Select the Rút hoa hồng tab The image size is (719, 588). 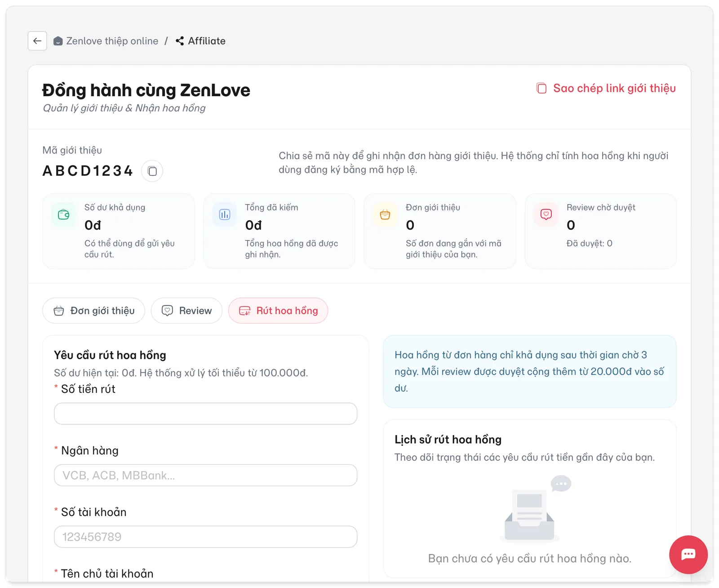278,311
